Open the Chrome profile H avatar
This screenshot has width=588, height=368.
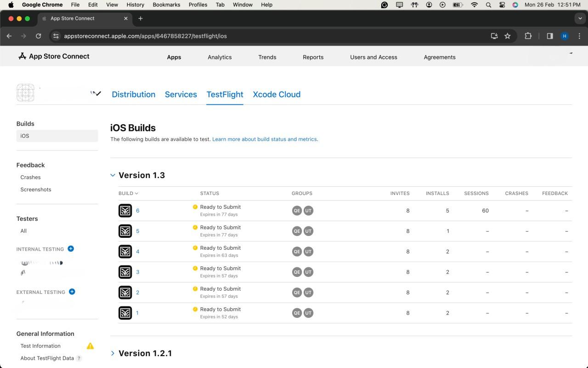pos(565,36)
